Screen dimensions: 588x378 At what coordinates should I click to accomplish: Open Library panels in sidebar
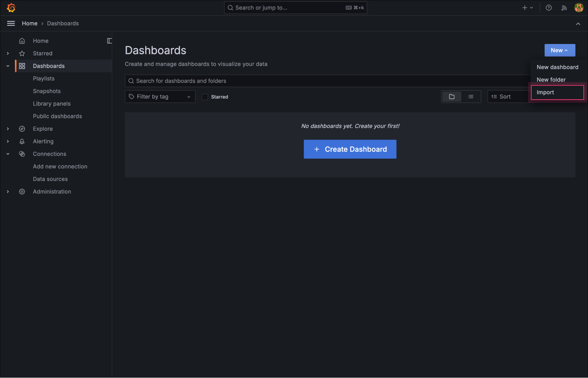click(x=52, y=104)
